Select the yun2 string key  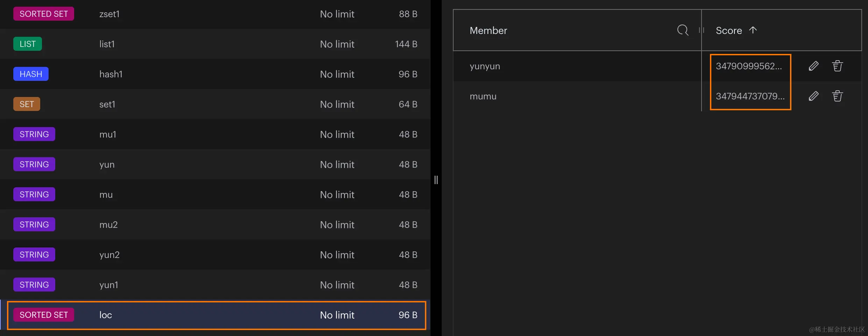point(215,255)
